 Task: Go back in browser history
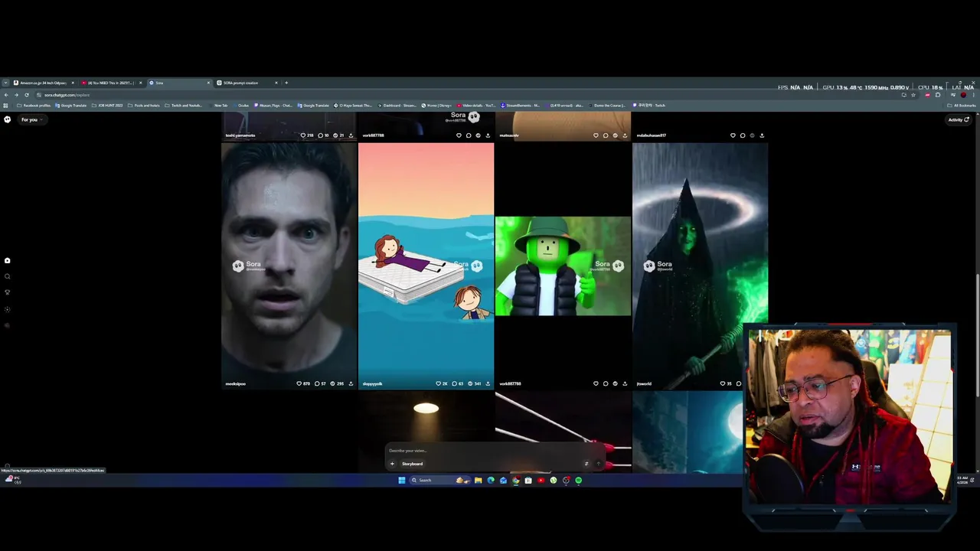tap(6, 95)
